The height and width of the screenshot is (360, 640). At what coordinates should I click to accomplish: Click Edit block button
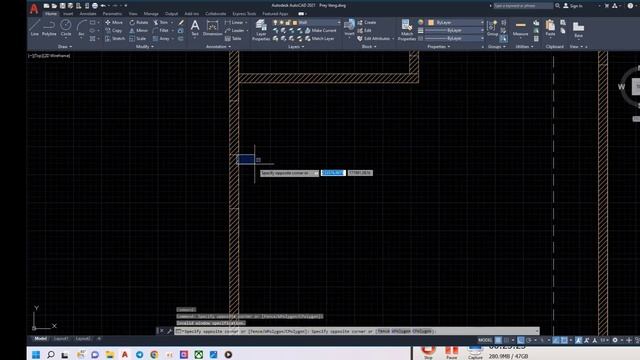coord(364,31)
